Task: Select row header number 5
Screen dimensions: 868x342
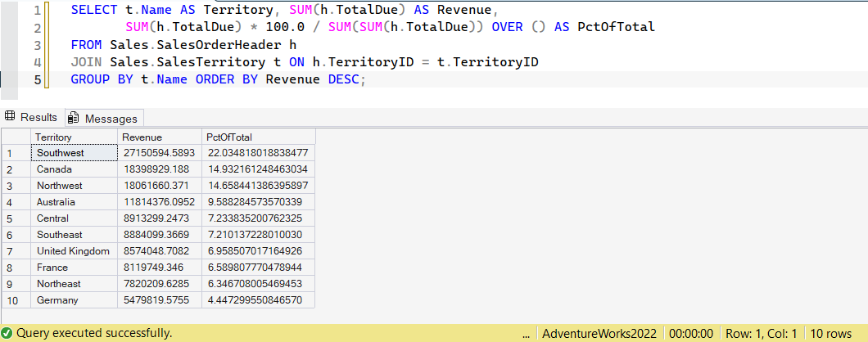Action: pyautogui.click(x=16, y=218)
